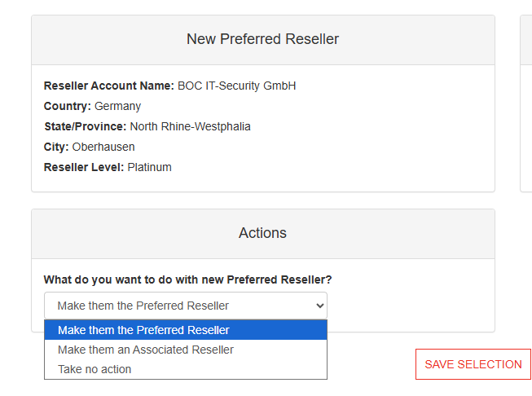This screenshot has width=532, height=396.
Task: Open the Preferred Reseller action combo box
Action: [x=186, y=306]
